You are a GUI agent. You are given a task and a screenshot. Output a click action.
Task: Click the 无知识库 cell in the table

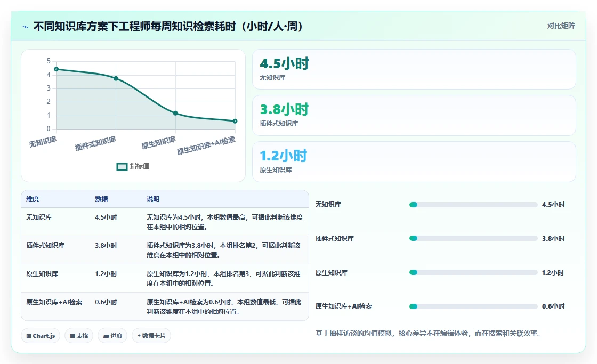39,217
